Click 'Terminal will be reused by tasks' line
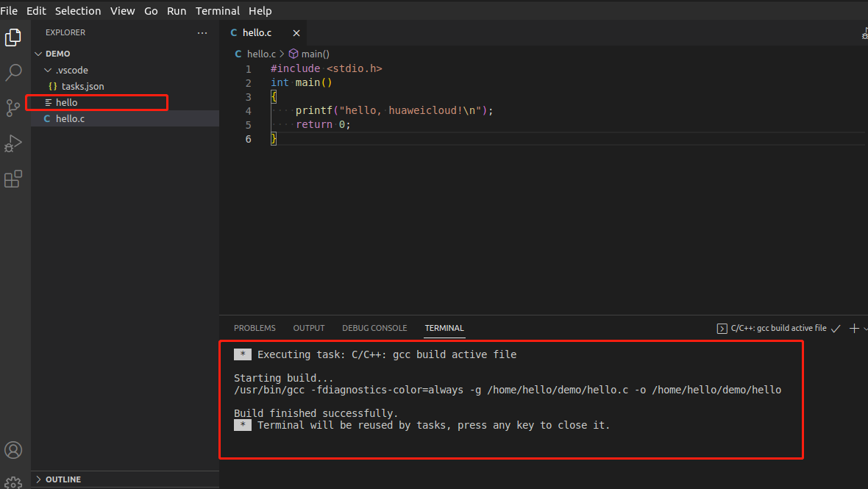The width and height of the screenshot is (868, 489). point(433,425)
